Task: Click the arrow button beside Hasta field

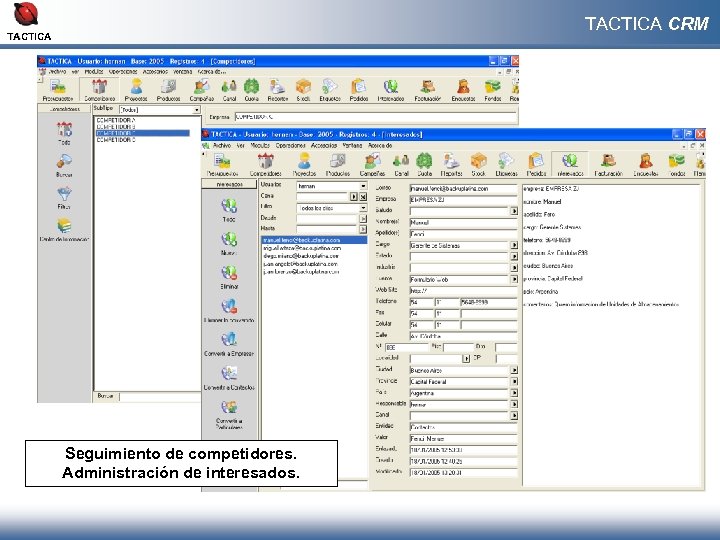Action: [363, 229]
